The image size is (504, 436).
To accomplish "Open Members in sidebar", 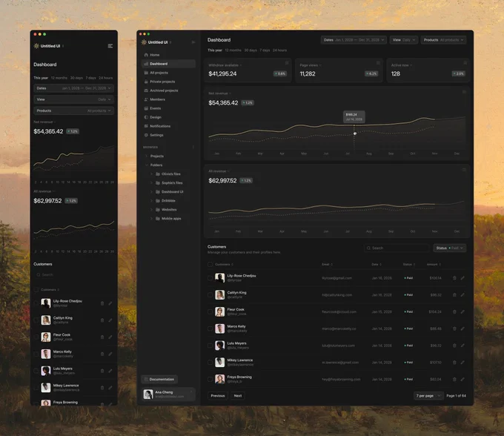I will click(x=168, y=99).
